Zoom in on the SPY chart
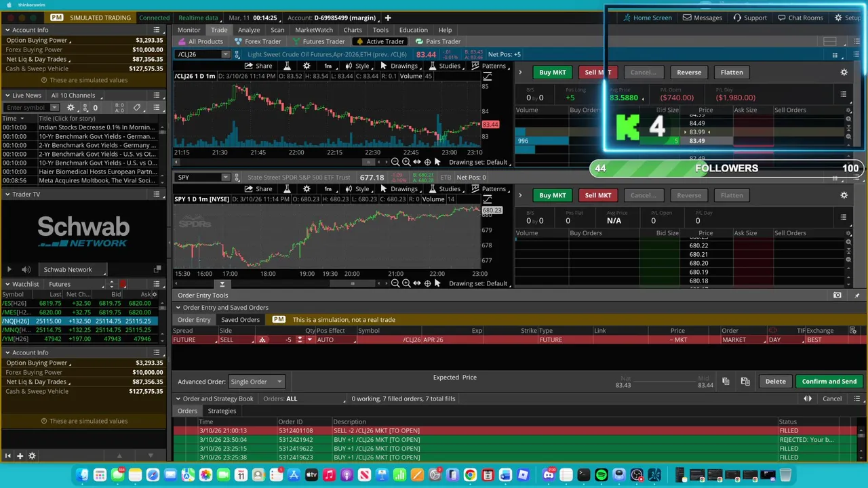 click(x=406, y=283)
